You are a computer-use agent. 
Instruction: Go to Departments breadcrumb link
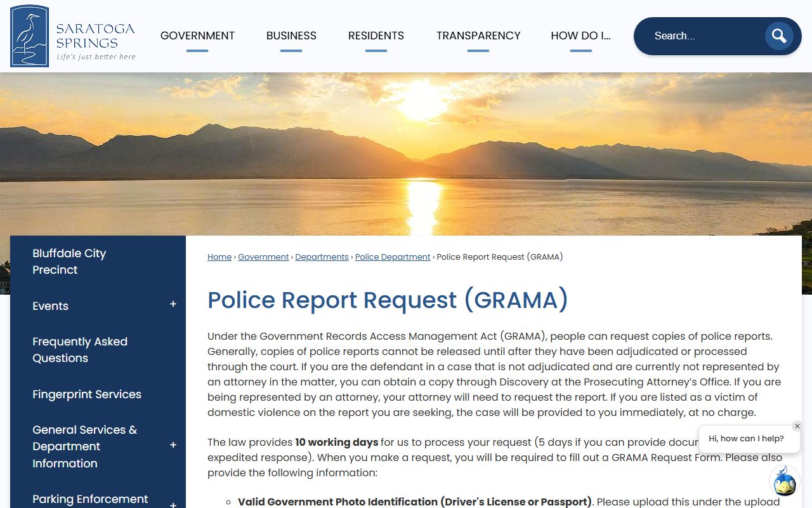(x=322, y=257)
